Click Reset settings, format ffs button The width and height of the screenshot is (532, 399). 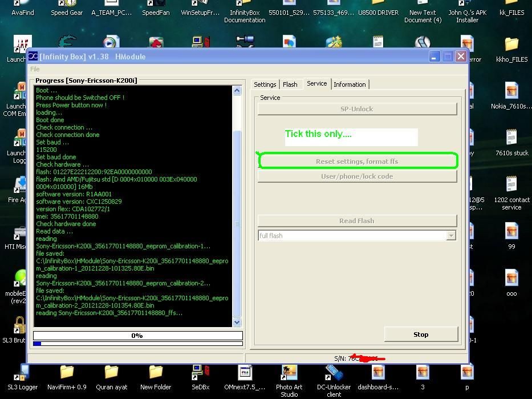click(x=357, y=162)
